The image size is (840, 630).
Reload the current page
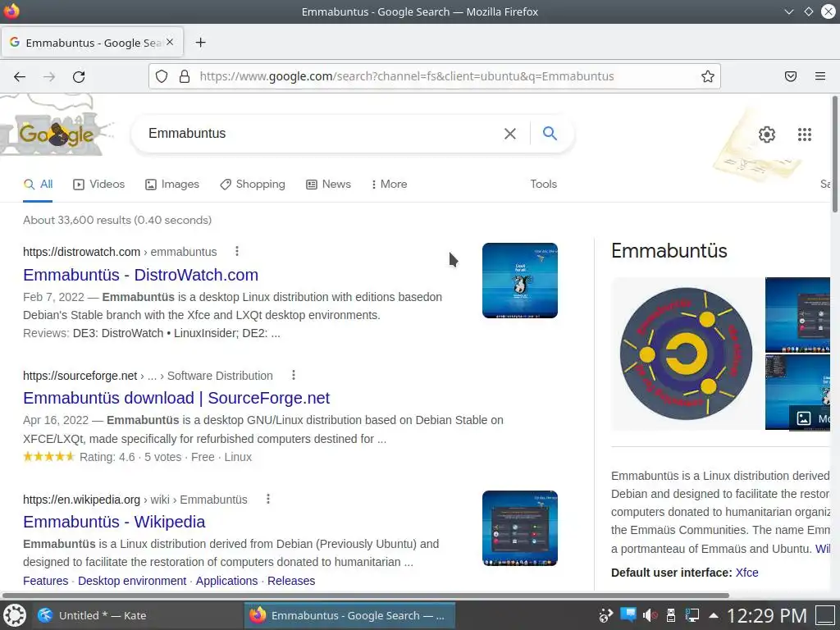click(79, 76)
